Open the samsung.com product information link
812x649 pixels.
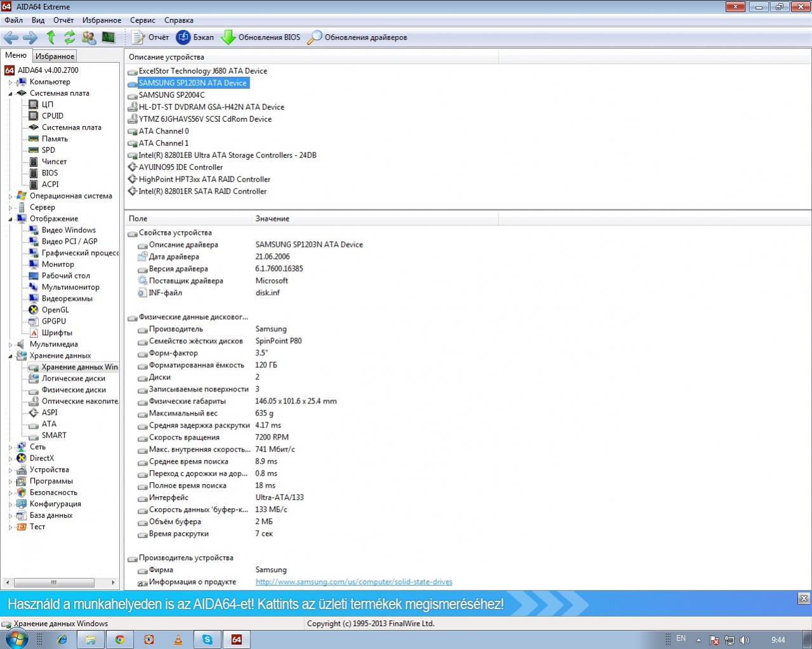click(354, 582)
